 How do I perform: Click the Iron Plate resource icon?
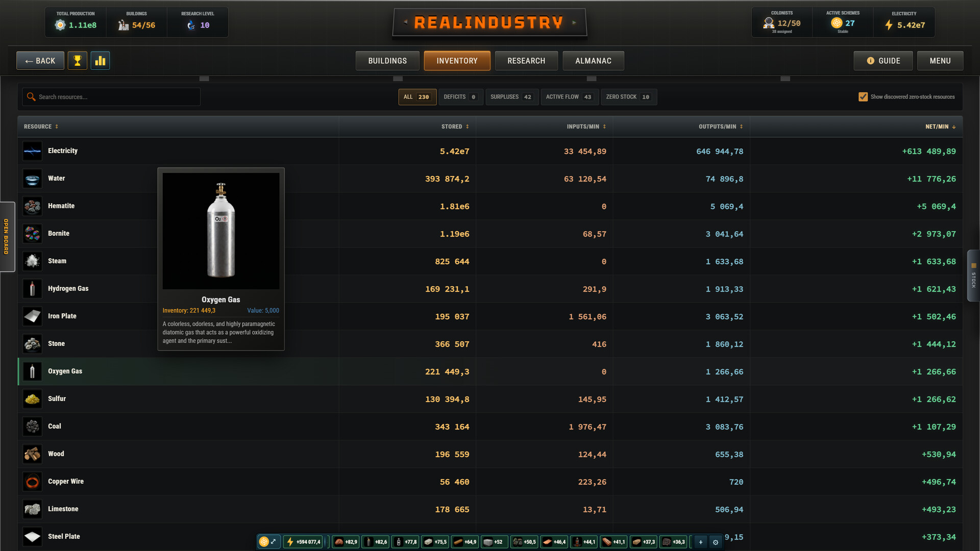32,316
